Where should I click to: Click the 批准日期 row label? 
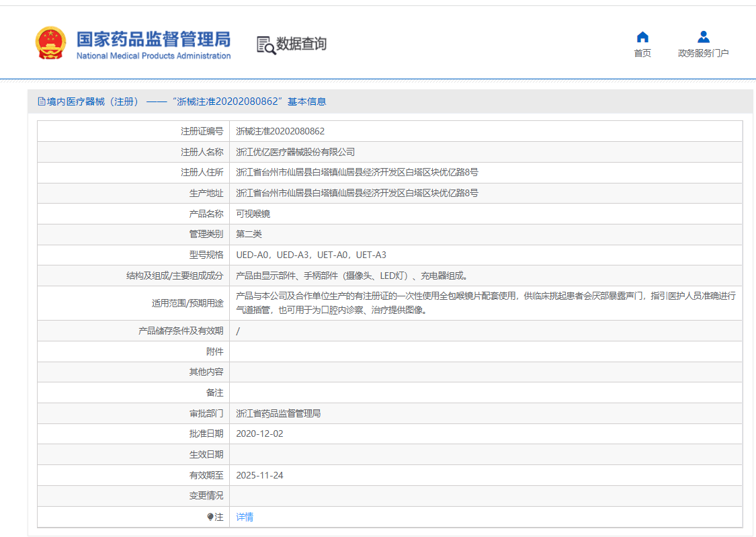click(206, 434)
